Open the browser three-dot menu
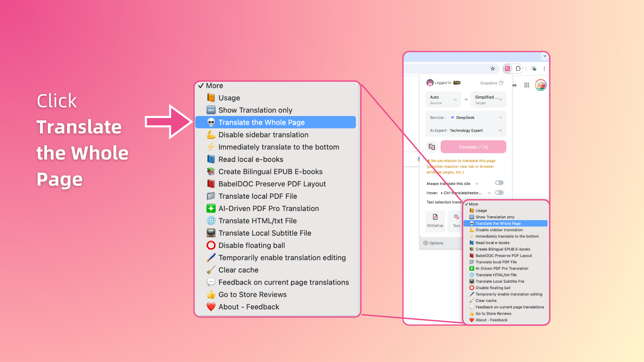The height and width of the screenshot is (362, 644). pyautogui.click(x=544, y=69)
